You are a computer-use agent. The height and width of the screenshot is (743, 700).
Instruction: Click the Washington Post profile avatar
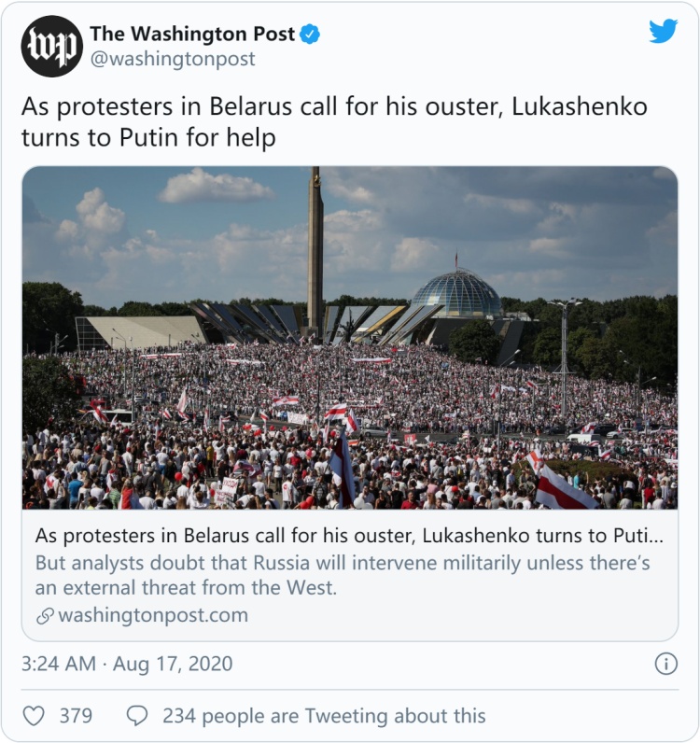[51, 46]
